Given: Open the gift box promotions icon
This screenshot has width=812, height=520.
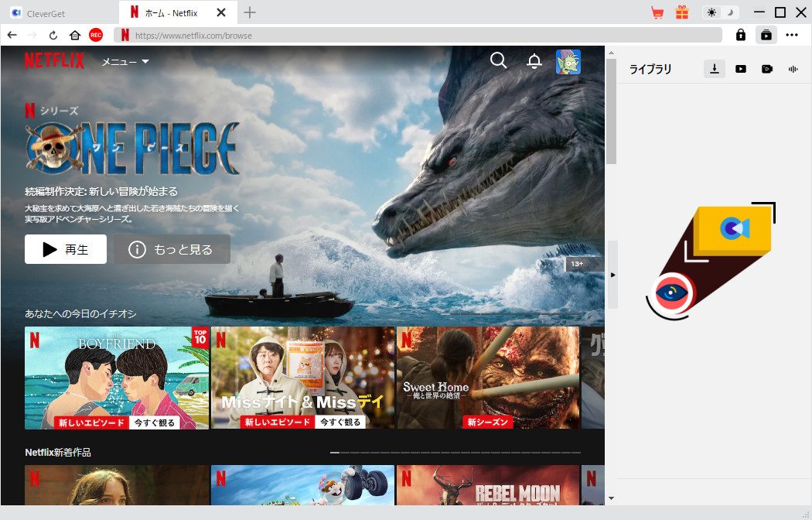Looking at the screenshot, I should pyautogui.click(x=682, y=12).
